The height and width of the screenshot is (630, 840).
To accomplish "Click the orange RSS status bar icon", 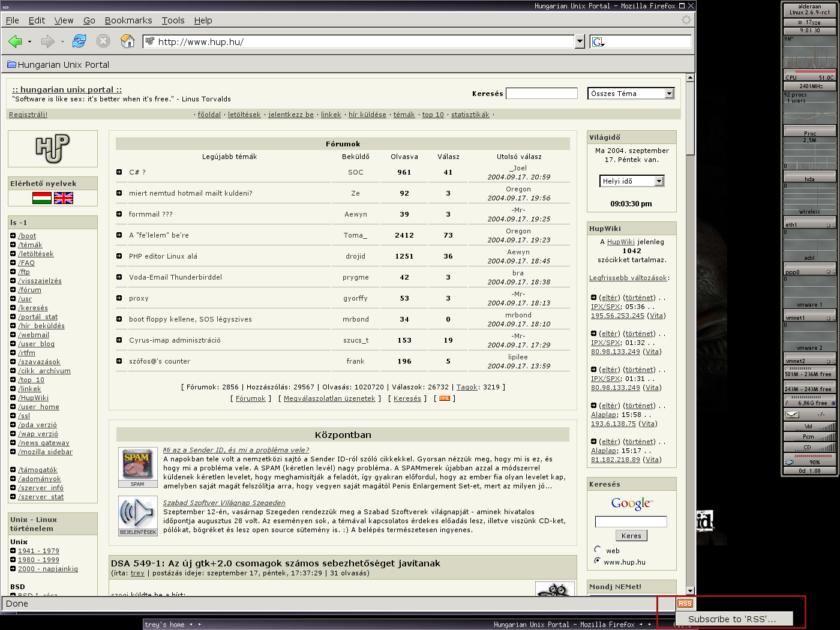I will coord(685,604).
